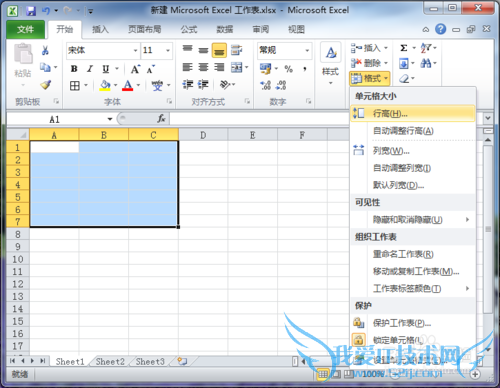Image resolution: width=500 pixels, height=388 pixels.
Task: Open the font name dropdown
Action: click(x=136, y=51)
